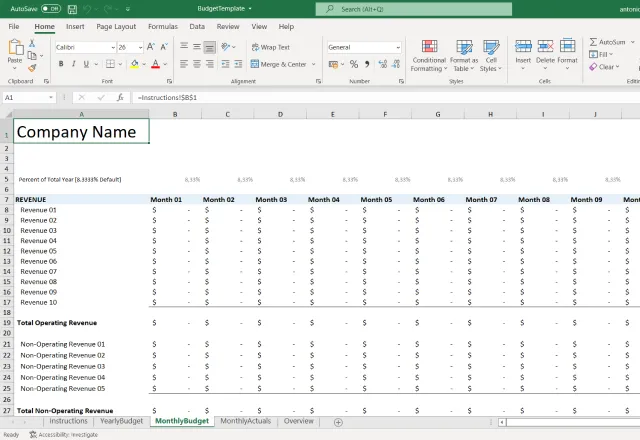640x440 pixels.
Task: Expand Merge & Center options arrow
Action: pyautogui.click(x=313, y=64)
